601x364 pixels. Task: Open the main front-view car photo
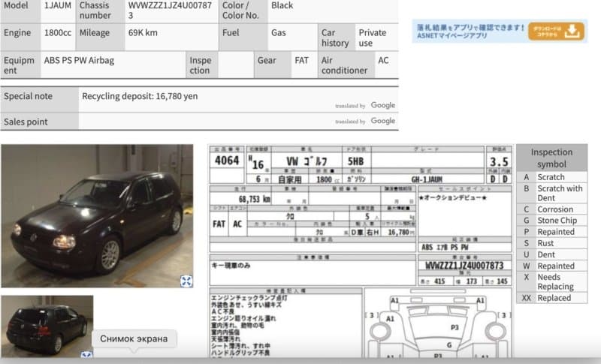click(97, 216)
